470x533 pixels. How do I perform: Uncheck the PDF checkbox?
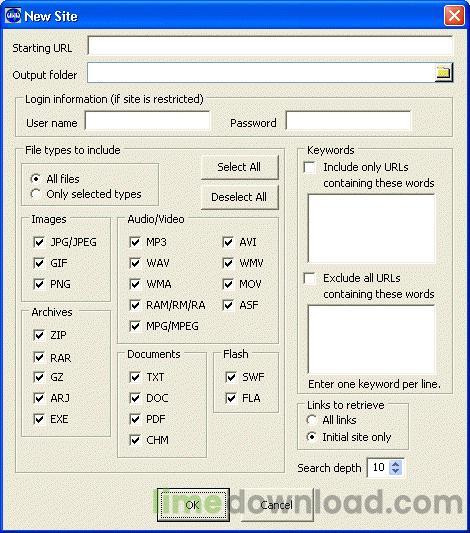(x=135, y=419)
